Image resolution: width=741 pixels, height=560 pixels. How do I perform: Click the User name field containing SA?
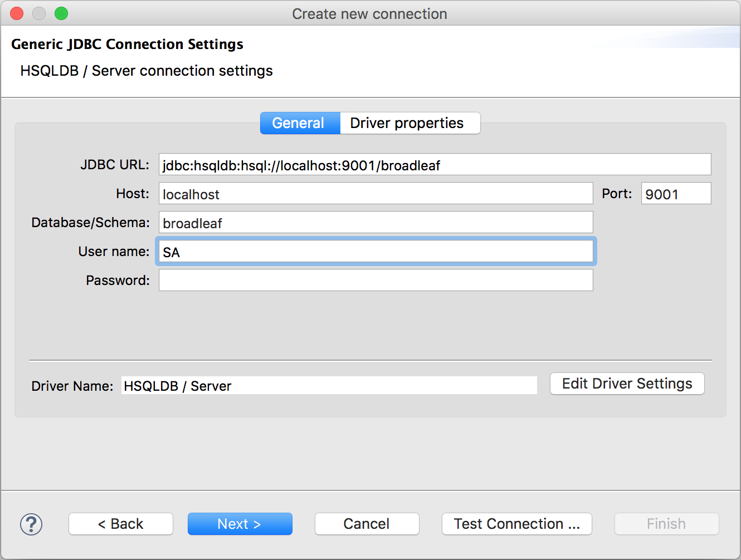click(376, 252)
